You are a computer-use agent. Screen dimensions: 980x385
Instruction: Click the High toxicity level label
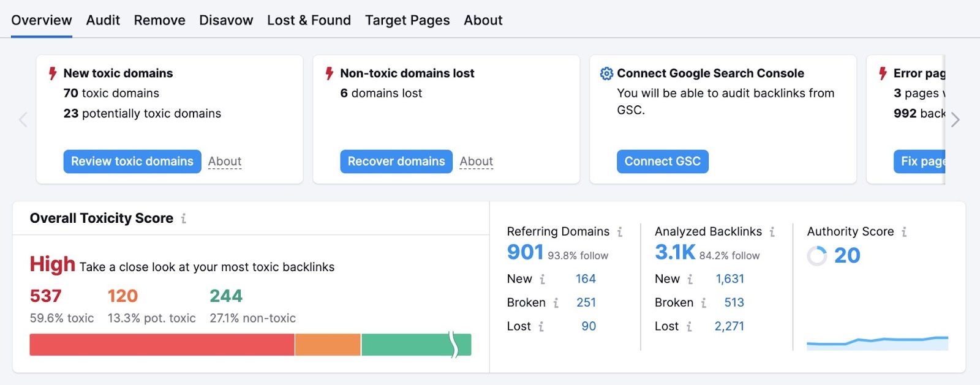(x=52, y=264)
